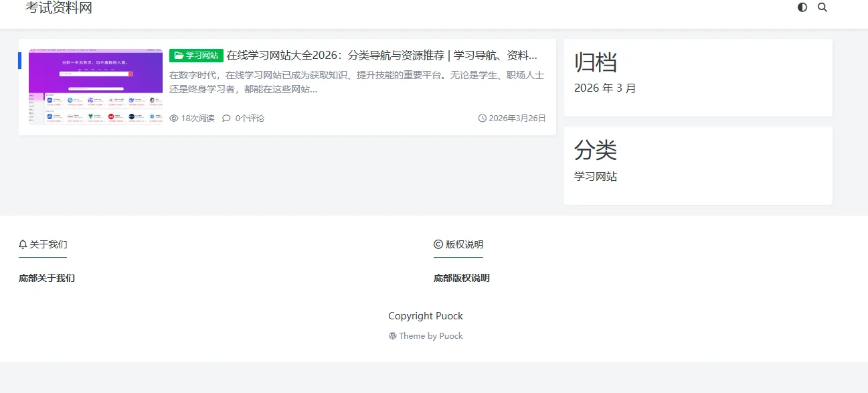Click the 底部关于我们 footer link
The height and width of the screenshot is (393, 868).
pos(46,278)
